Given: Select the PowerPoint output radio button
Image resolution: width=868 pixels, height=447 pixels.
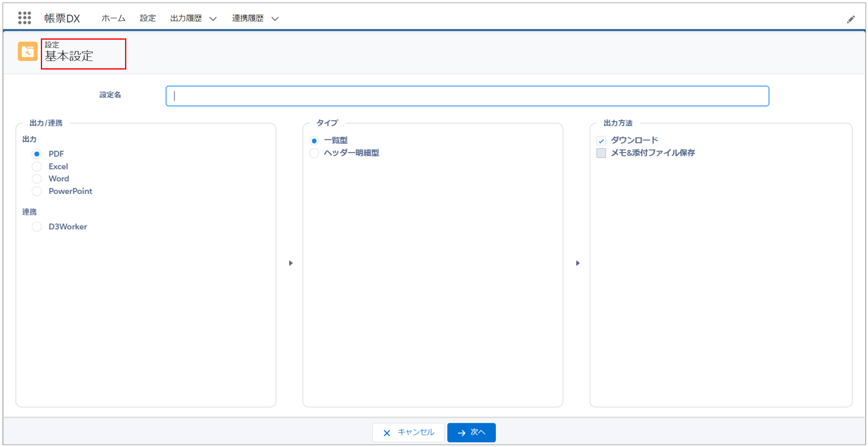Looking at the screenshot, I should click(37, 191).
